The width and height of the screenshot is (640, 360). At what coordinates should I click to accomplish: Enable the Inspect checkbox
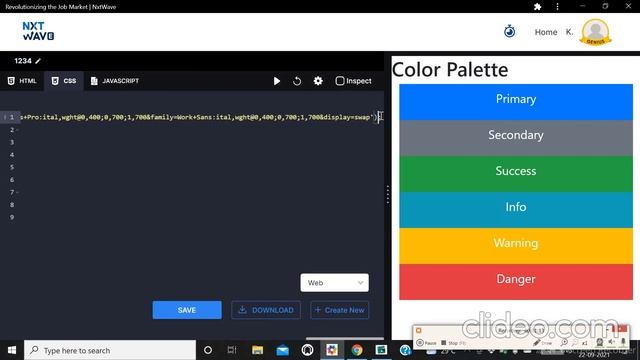(x=340, y=81)
